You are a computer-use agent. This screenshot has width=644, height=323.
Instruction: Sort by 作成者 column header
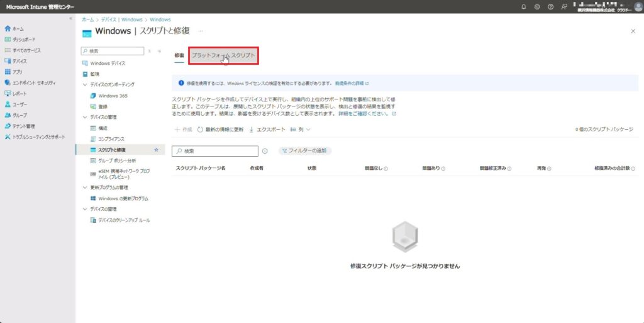(257, 169)
